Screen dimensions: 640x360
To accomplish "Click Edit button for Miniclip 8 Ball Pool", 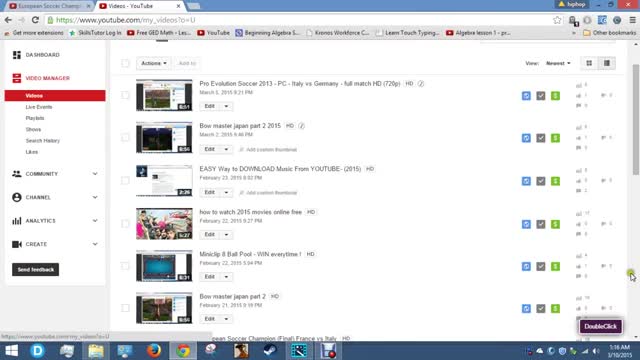I will tap(210, 277).
